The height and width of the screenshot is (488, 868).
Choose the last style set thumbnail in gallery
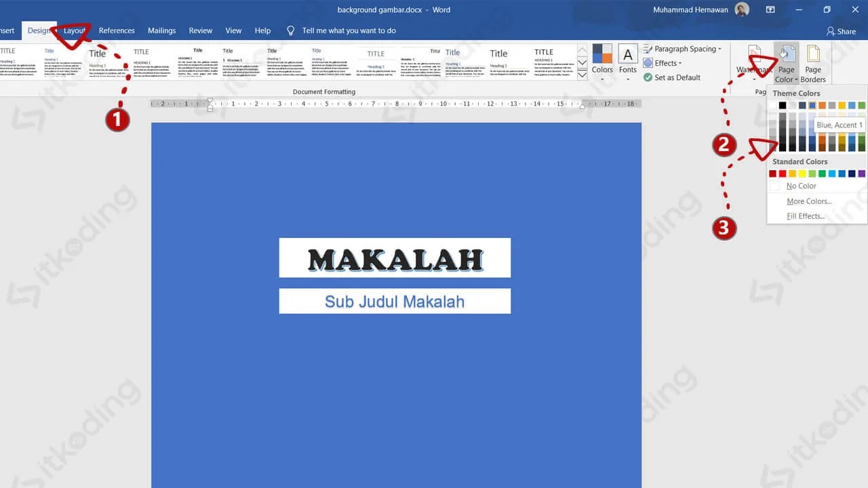coord(554,62)
